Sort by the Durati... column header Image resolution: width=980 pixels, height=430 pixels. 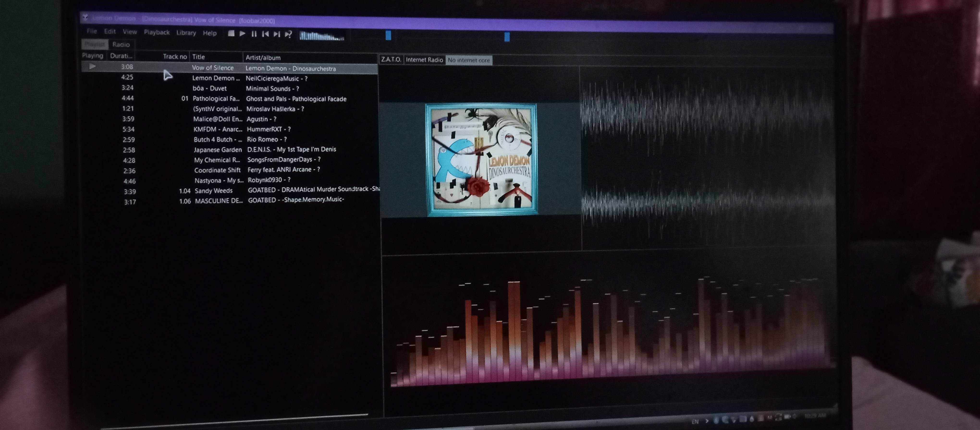point(121,56)
